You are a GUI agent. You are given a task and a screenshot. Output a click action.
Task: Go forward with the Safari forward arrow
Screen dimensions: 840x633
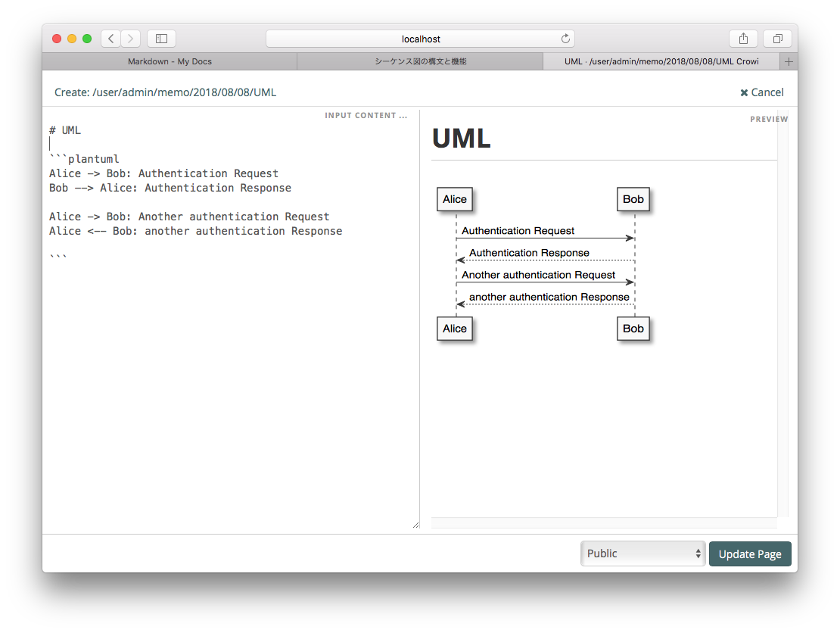[130, 39]
